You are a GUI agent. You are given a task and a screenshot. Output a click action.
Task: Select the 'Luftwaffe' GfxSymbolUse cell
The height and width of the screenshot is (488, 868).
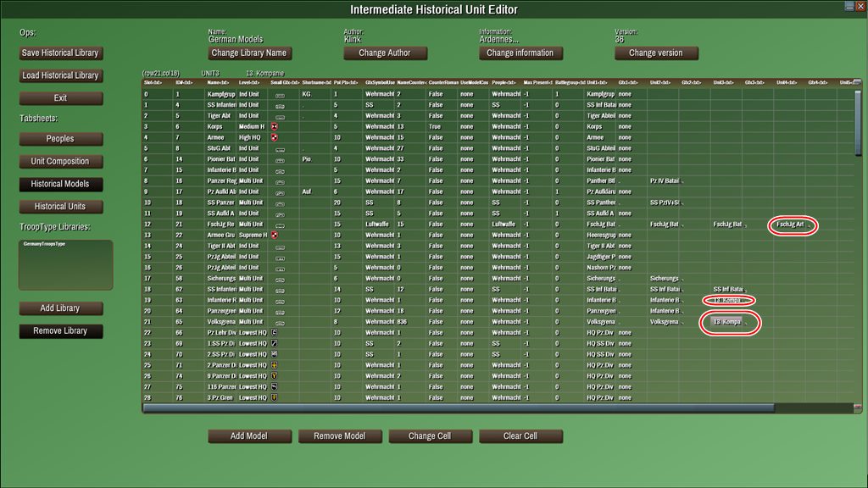pyautogui.click(x=376, y=224)
